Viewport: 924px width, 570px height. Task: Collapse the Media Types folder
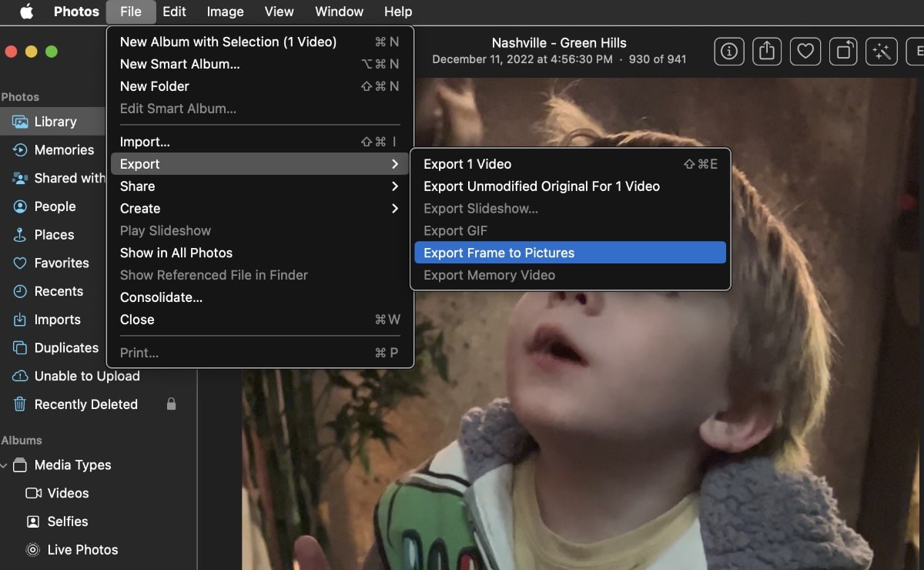tap(5, 465)
